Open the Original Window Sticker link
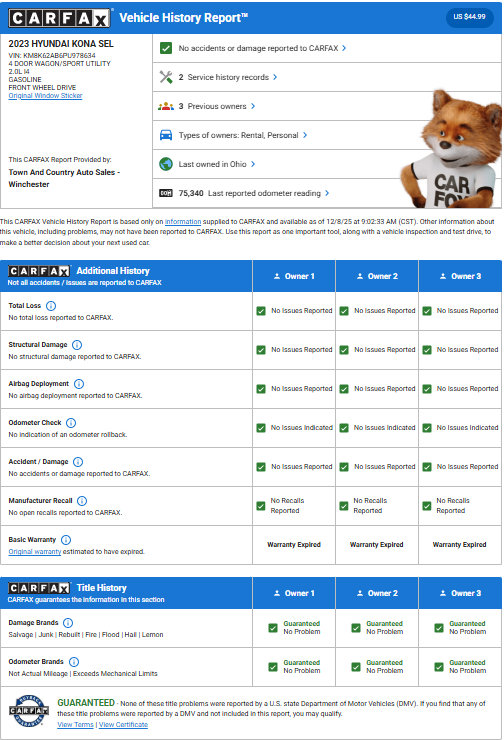Viewport: 504px width, 740px height. click(45, 95)
